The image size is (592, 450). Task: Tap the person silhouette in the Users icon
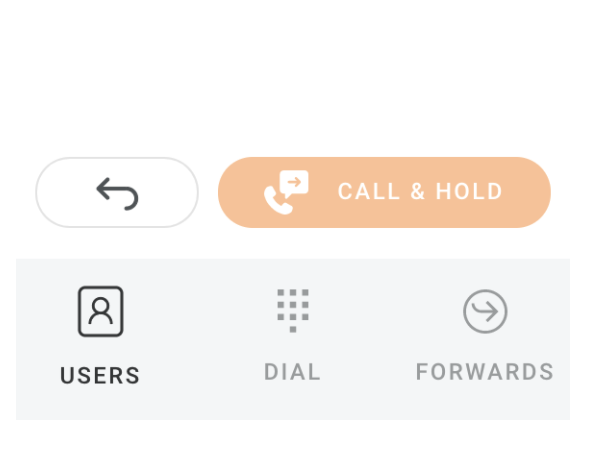[x=100, y=311]
